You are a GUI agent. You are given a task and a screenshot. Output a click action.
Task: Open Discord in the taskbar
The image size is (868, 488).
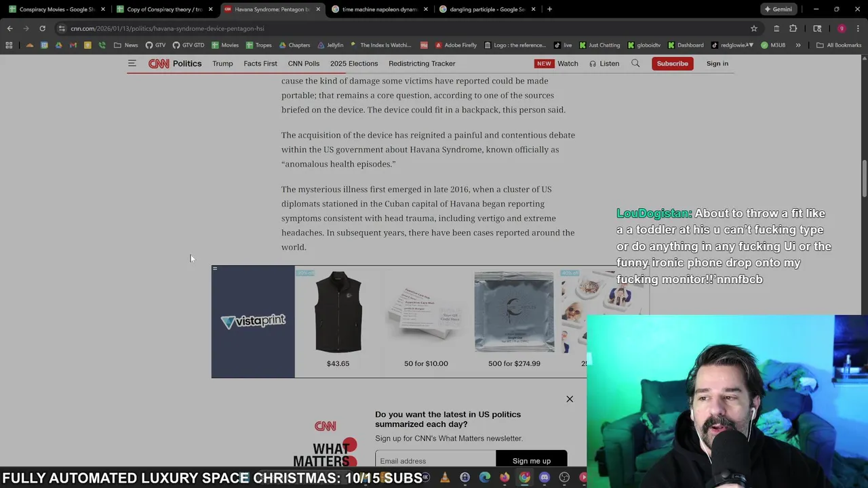coord(544,478)
